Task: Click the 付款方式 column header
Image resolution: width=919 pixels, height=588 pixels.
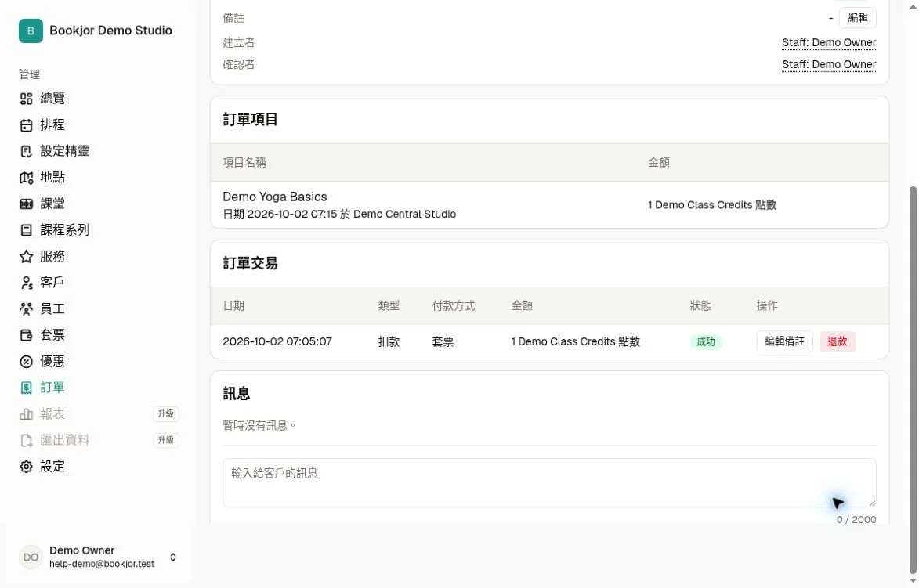Action: tap(453, 305)
